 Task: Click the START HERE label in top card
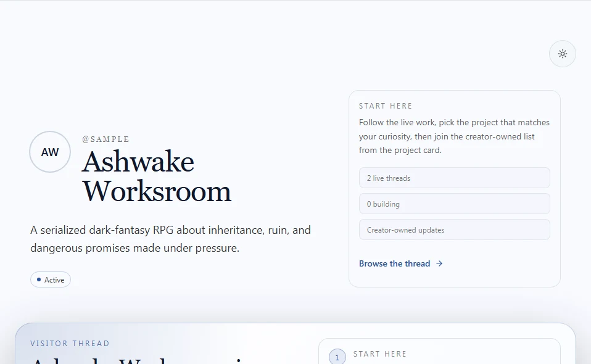(385, 106)
